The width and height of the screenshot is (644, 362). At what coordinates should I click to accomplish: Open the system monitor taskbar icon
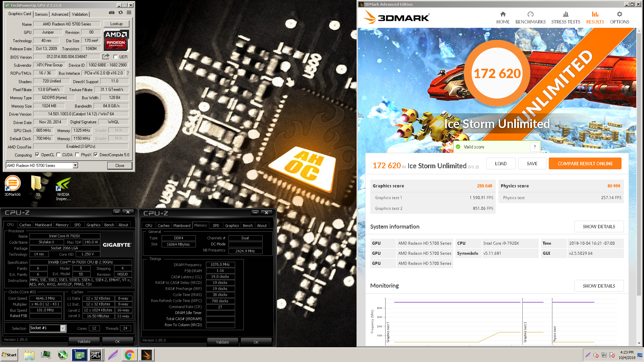pos(46,355)
